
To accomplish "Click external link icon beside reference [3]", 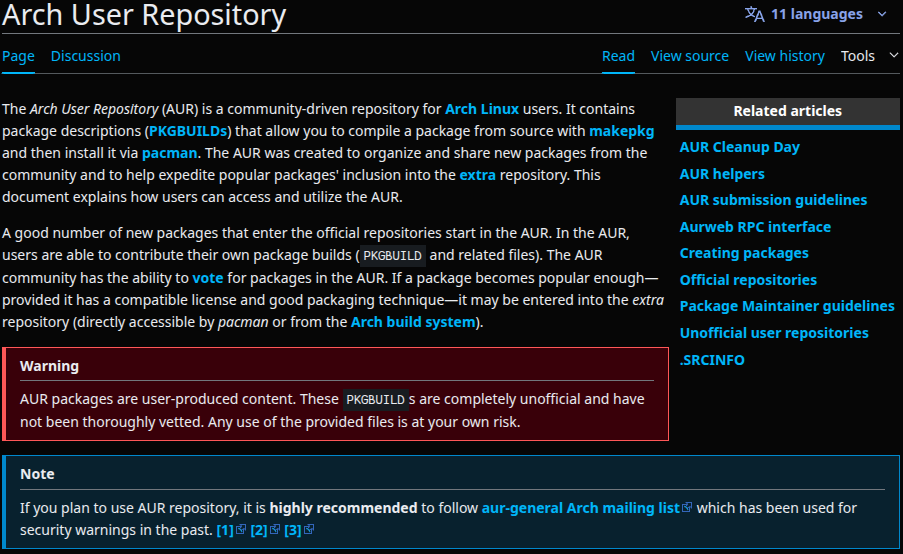I will pyautogui.click(x=309, y=529).
